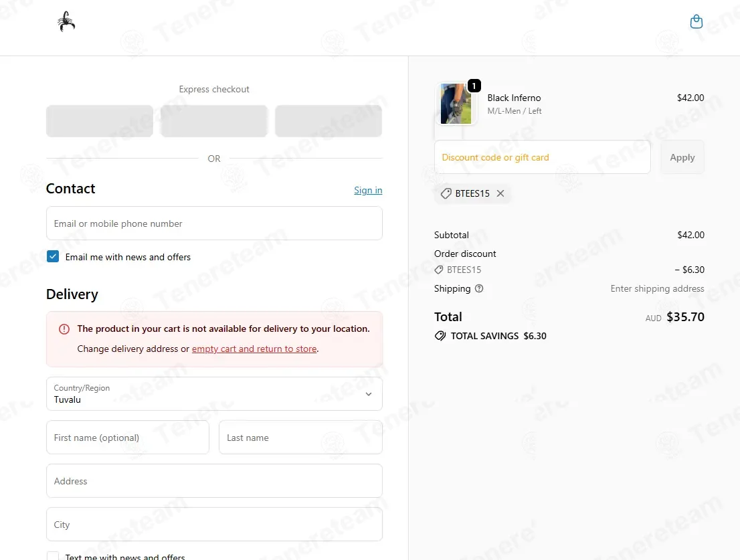Click the AUD $35.70 total amount
The width and height of the screenshot is (740, 560).
675,317
